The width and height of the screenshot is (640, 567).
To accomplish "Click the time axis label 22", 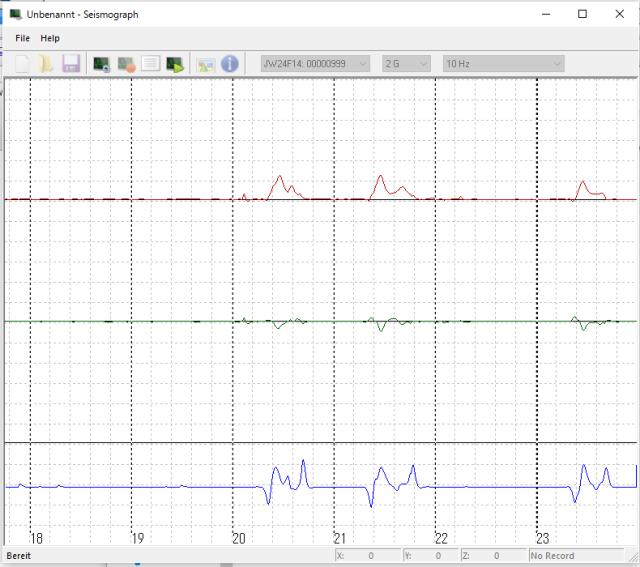I will click(442, 538).
